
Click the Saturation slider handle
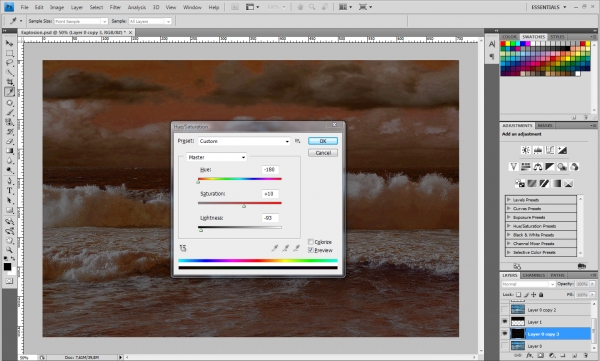(244, 206)
